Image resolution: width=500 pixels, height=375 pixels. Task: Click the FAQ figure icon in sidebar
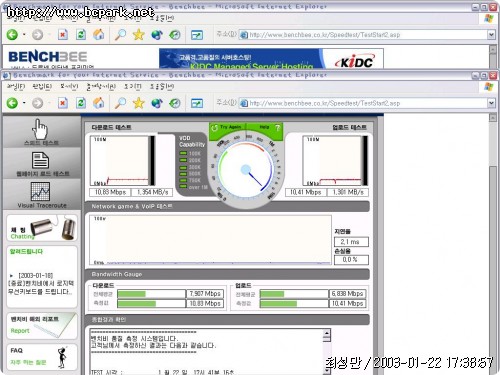pos(62,357)
